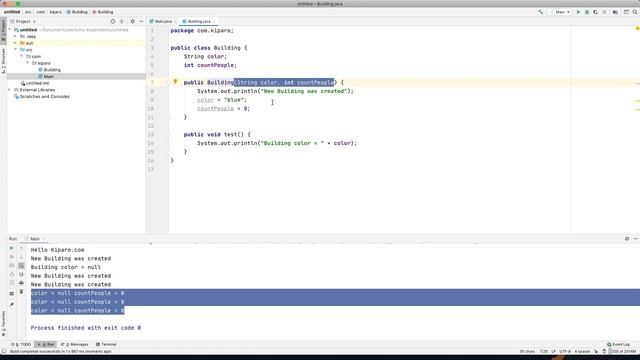640x360 pixels.
Task: Open Run panel settings gear
Action: [x=627, y=238]
